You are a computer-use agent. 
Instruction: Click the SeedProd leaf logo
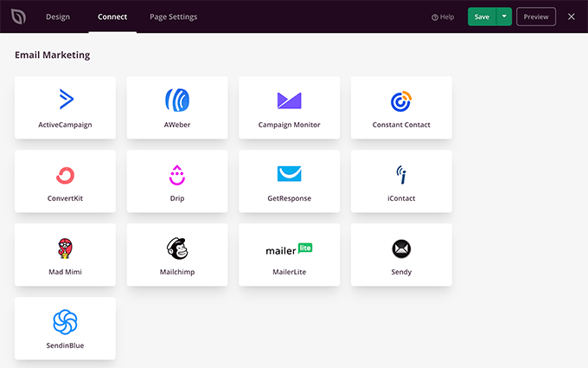[18, 16]
